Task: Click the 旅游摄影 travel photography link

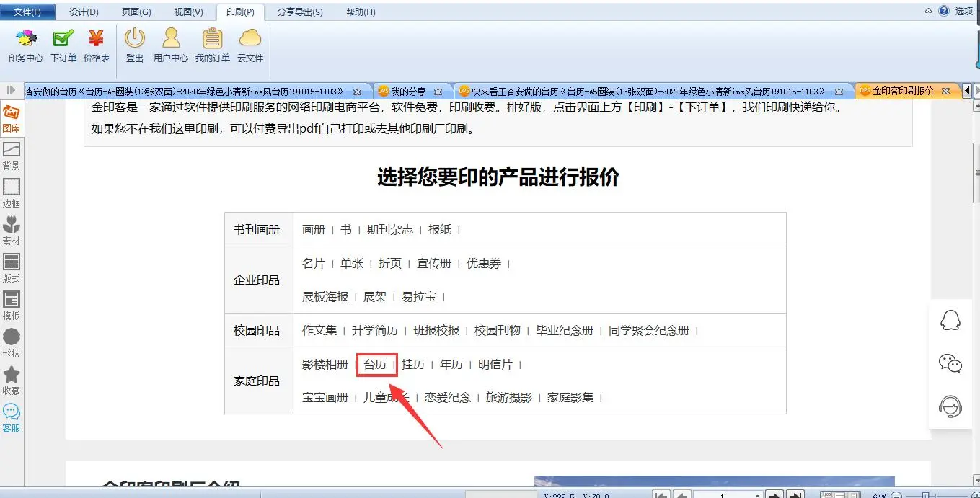Action: coord(509,397)
